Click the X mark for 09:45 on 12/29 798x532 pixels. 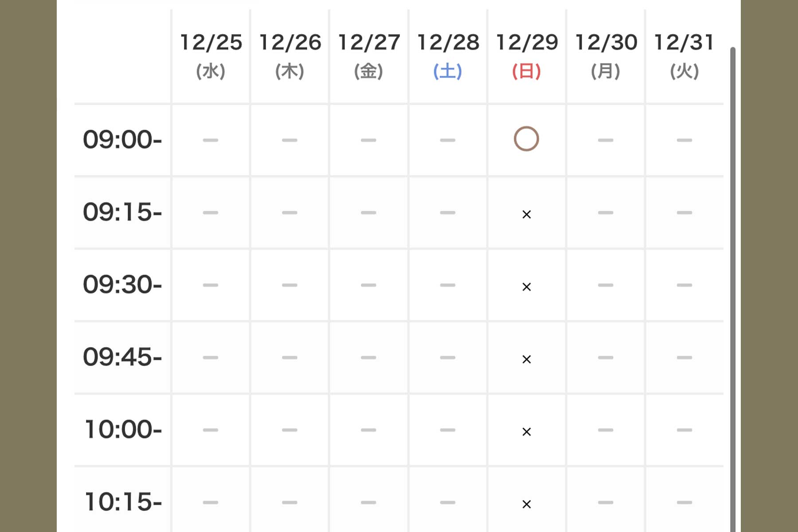point(526,359)
